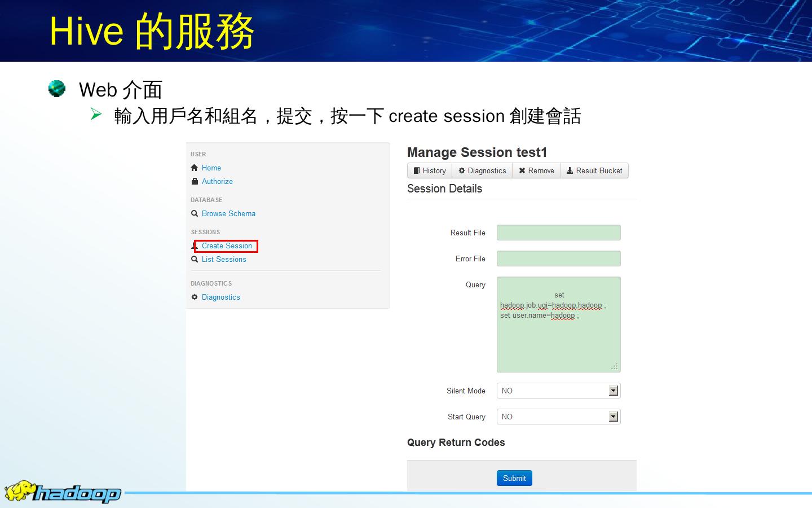Click the Diagnostics gear icon in sidebar
The image size is (812, 508).
coord(195,297)
